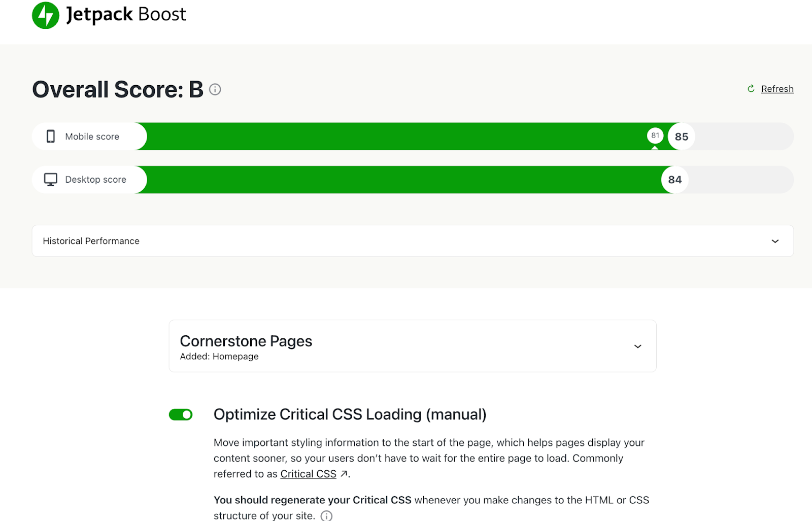Click the 'Added: Homepage' label
This screenshot has width=812, height=521.
tap(219, 356)
